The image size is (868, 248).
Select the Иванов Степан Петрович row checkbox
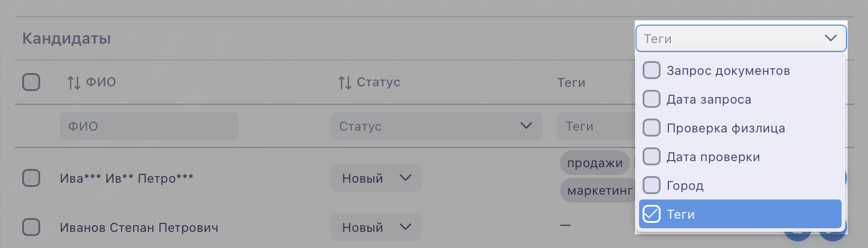pyautogui.click(x=31, y=227)
